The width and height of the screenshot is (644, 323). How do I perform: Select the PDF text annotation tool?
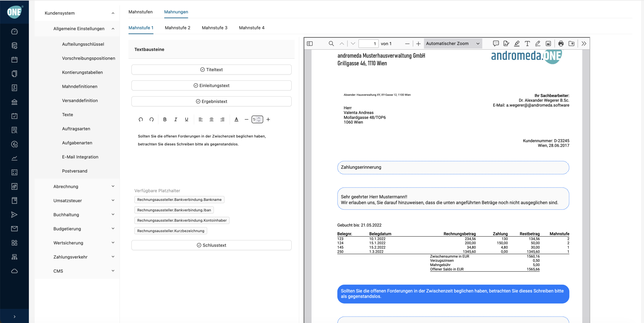(527, 44)
